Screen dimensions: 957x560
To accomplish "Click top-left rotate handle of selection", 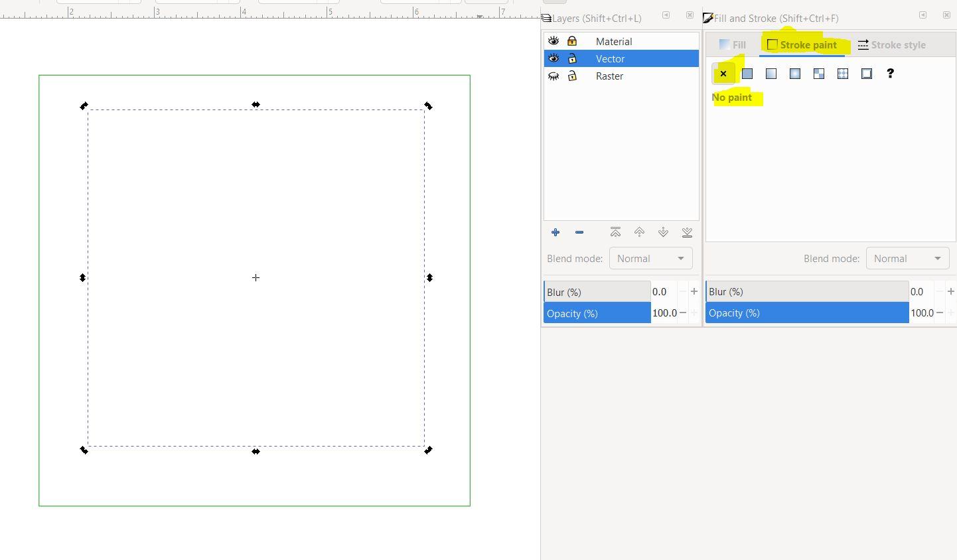I will click(84, 105).
